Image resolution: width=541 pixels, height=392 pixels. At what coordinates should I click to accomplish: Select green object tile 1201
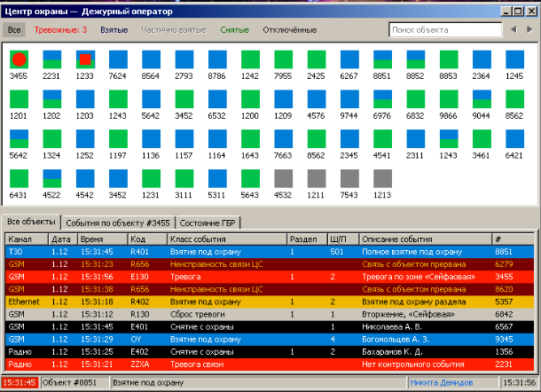[19, 99]
